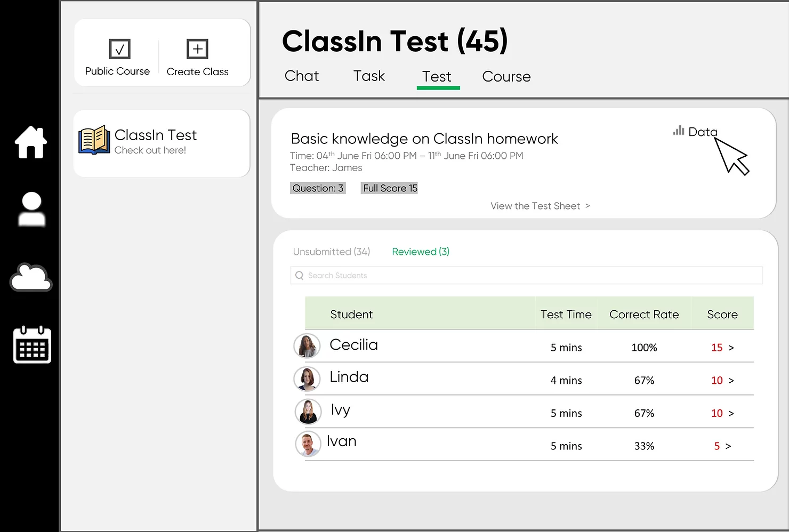Click Ivy's profile photo
The image size is (789, 532).
308,412
